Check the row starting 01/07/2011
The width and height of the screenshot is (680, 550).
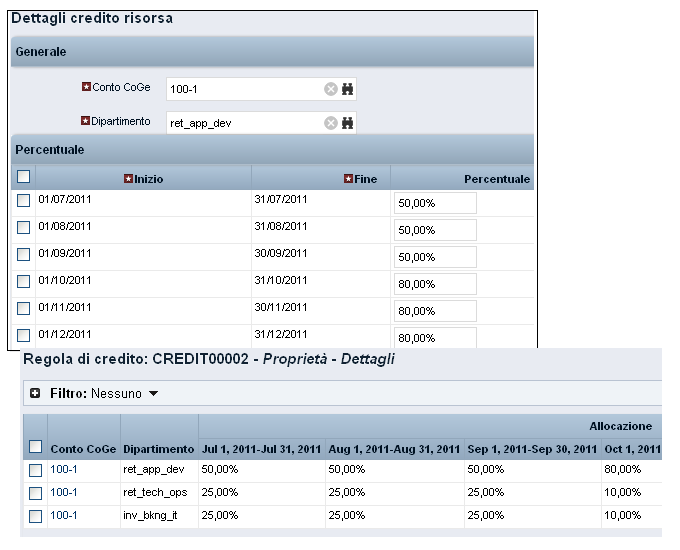click(x=23, y=200)
